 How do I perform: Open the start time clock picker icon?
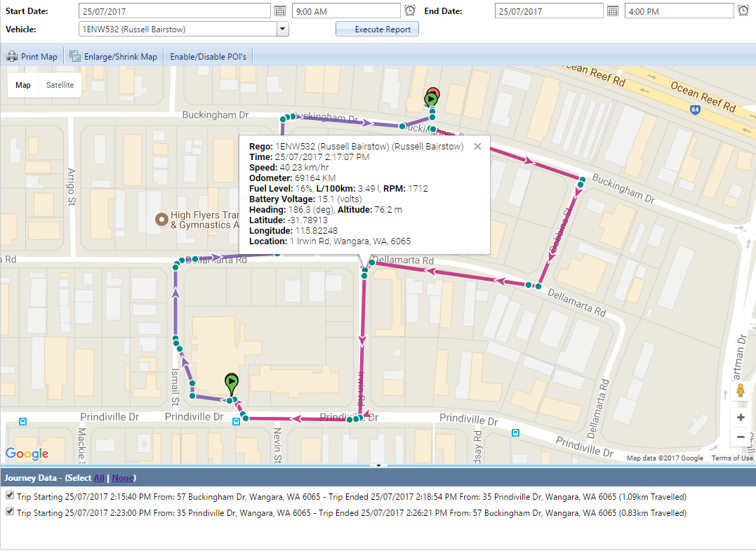pos(410,11)
